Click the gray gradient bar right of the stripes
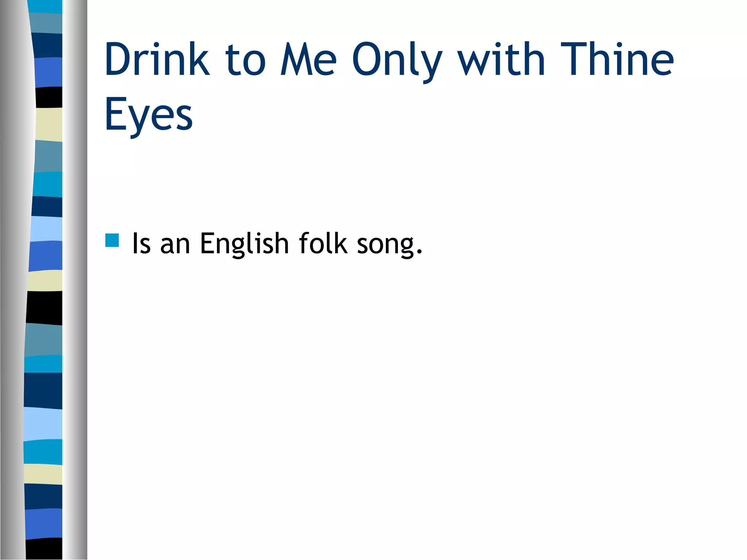This screenshot has height=560, width=747. (75, 280)
